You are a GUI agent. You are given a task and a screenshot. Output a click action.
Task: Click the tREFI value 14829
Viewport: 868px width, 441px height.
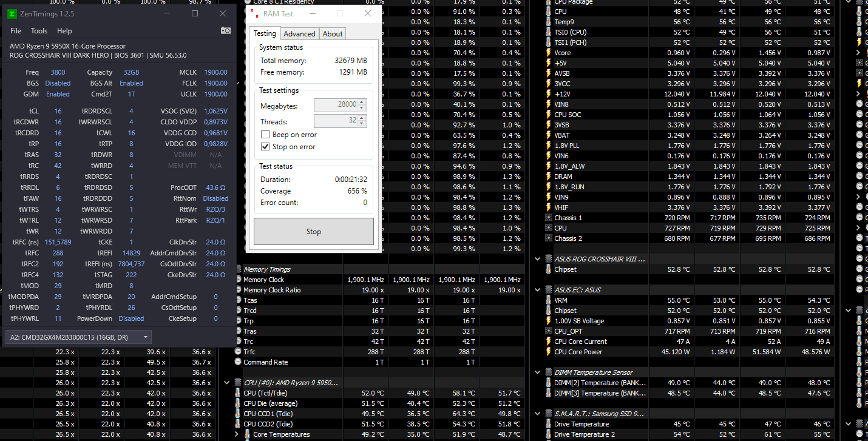(x=132, y=253)
